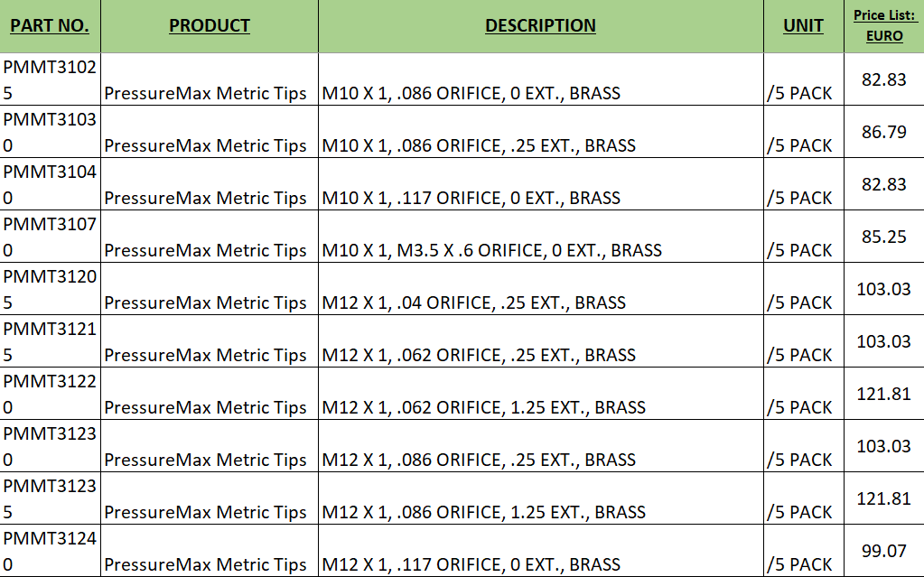
Task: Select the price cell showing 86.79
Action: tap(884, 132)
